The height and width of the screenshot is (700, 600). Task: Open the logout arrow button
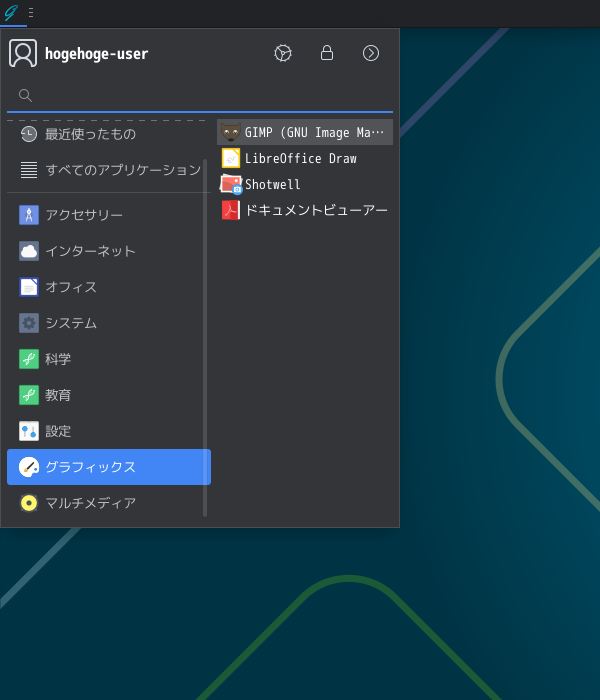pyautogui.click(x=371, y=53)
